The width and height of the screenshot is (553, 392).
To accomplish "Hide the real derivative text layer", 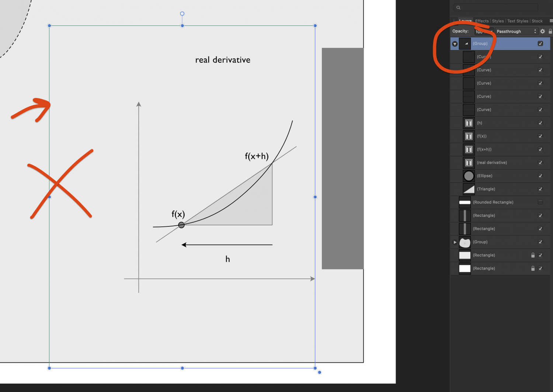I will [540, 163].
